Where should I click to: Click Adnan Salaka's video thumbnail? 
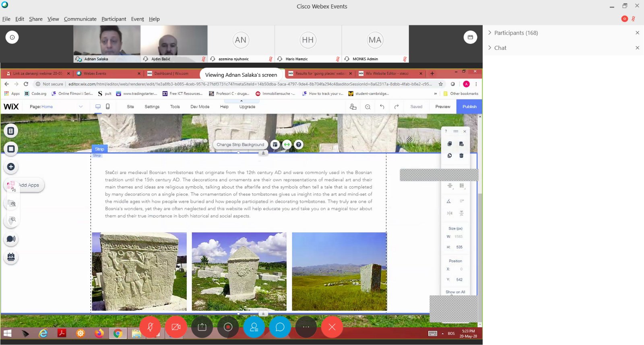107,41
